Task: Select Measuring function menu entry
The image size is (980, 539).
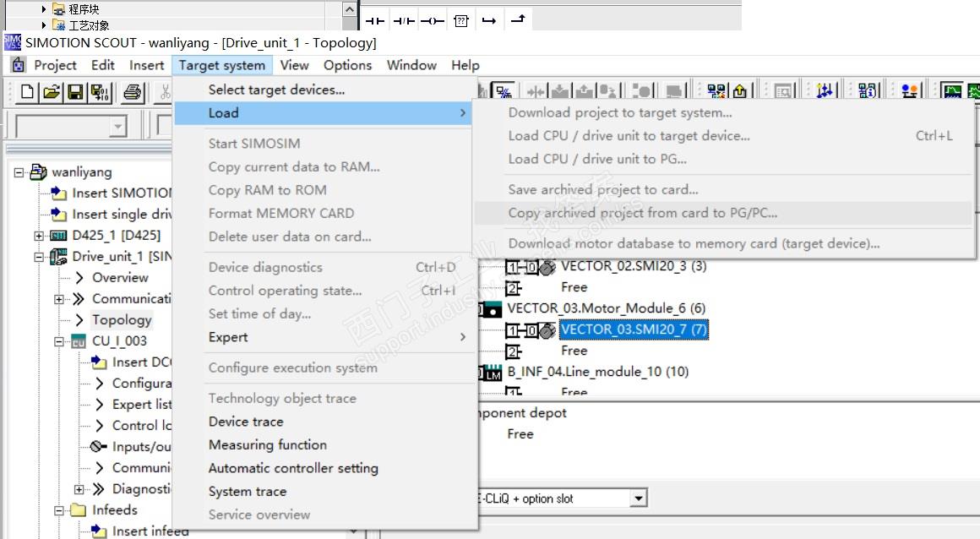Action: point(323,444)
